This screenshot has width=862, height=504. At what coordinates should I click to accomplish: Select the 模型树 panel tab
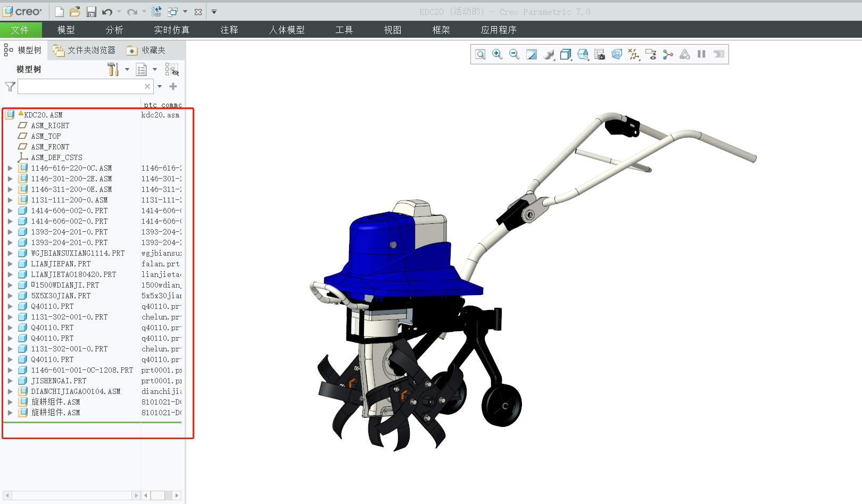click(23, 50)
